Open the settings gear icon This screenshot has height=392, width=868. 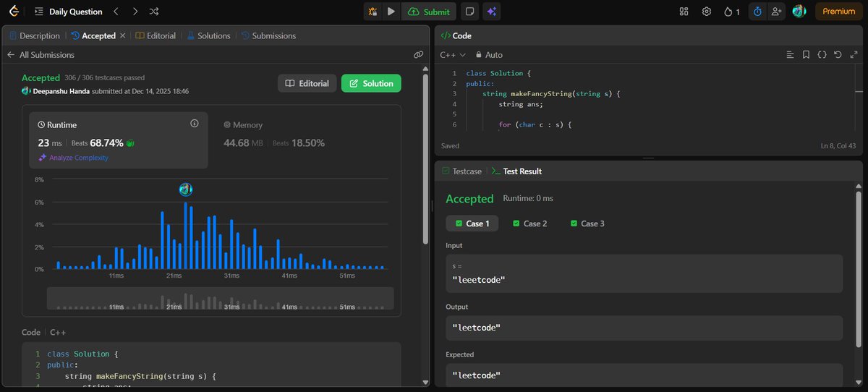[x=707, y=12]
